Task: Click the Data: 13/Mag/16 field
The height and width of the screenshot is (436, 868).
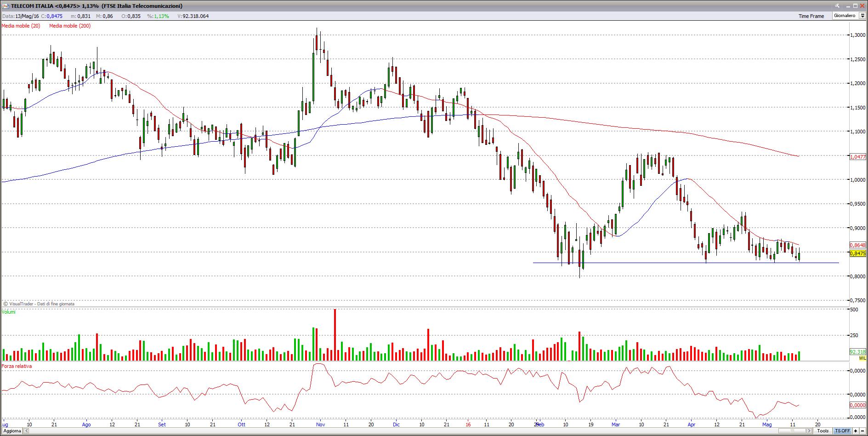Action: pyautogui.click(x=20, y=16)
